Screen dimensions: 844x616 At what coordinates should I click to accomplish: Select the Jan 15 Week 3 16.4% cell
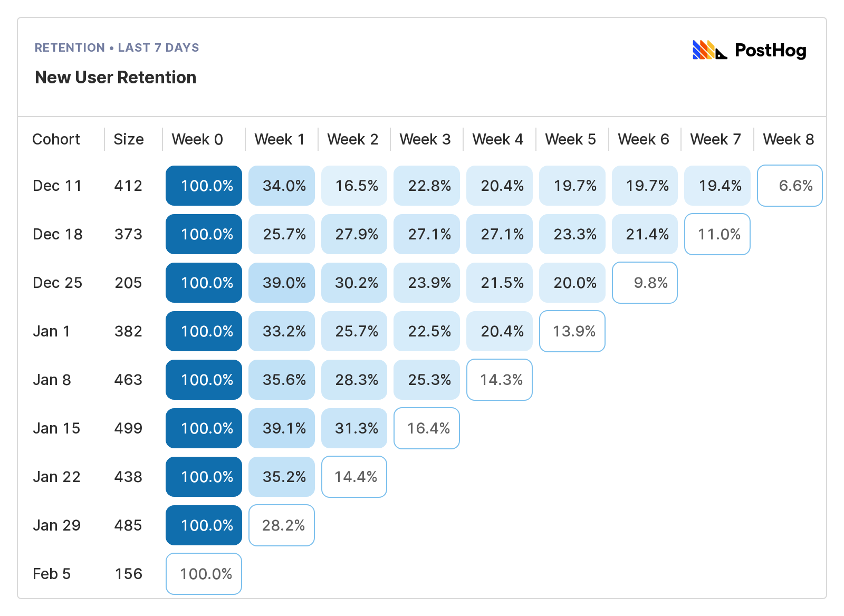427,428
